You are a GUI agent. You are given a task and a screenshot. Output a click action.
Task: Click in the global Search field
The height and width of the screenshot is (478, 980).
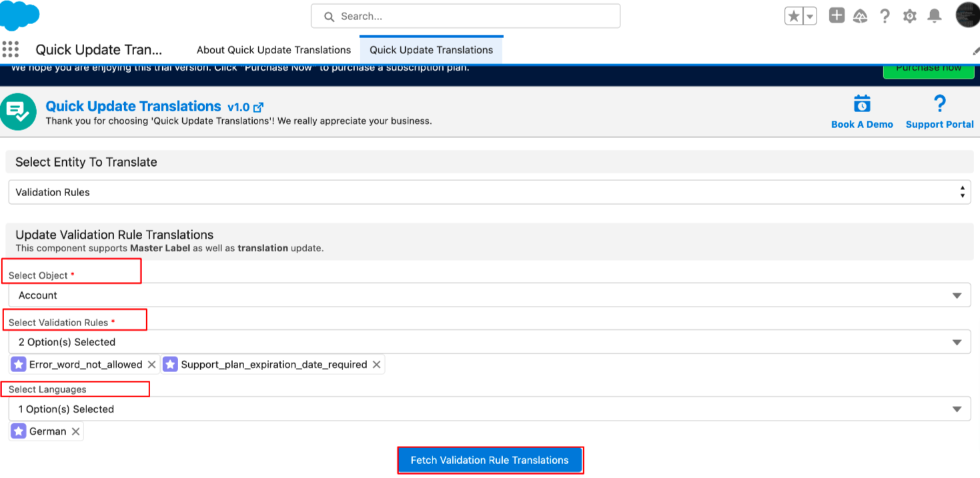pos(466,16)
